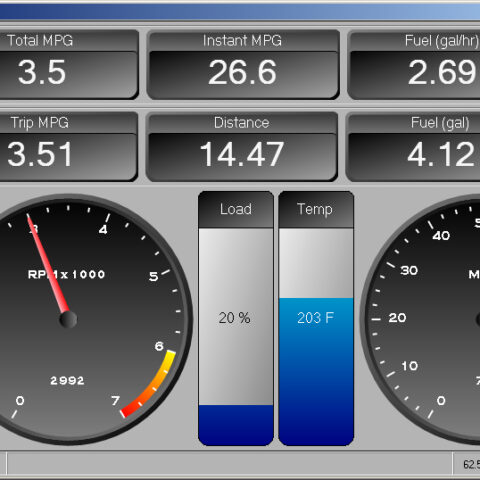Click the 20 % load level bar
The image size is (480, 480).
[x=236, y=425]
